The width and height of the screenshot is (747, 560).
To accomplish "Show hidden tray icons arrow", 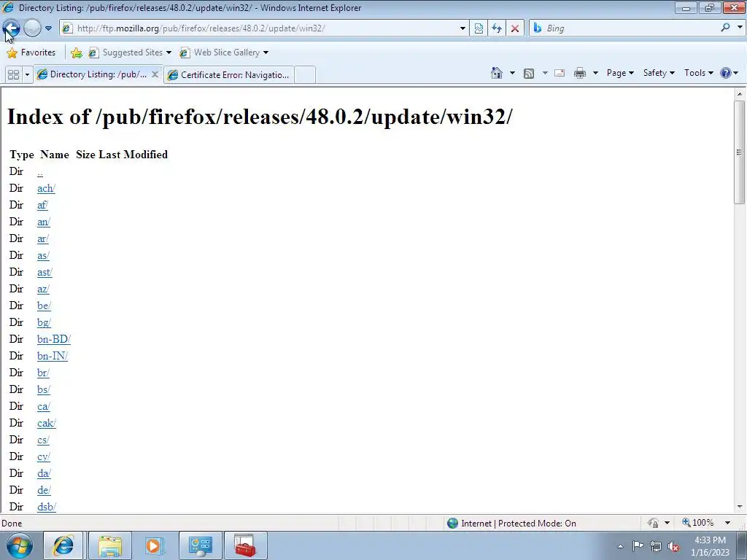I will 620,546.
